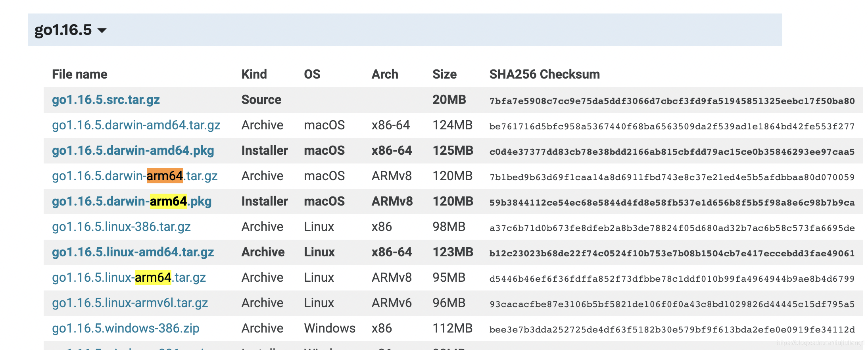Click the 124MB size cell

click(452, 125)
